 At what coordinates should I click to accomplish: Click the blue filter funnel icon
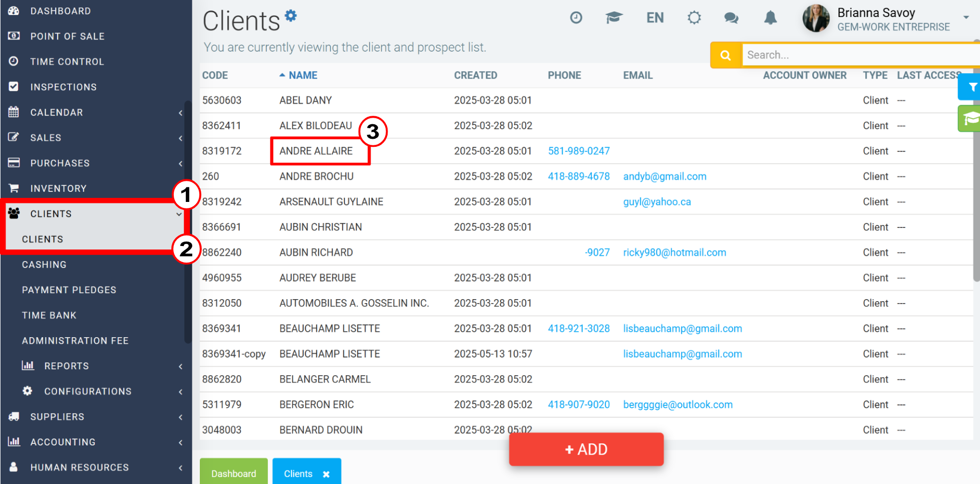click(971, 87)
